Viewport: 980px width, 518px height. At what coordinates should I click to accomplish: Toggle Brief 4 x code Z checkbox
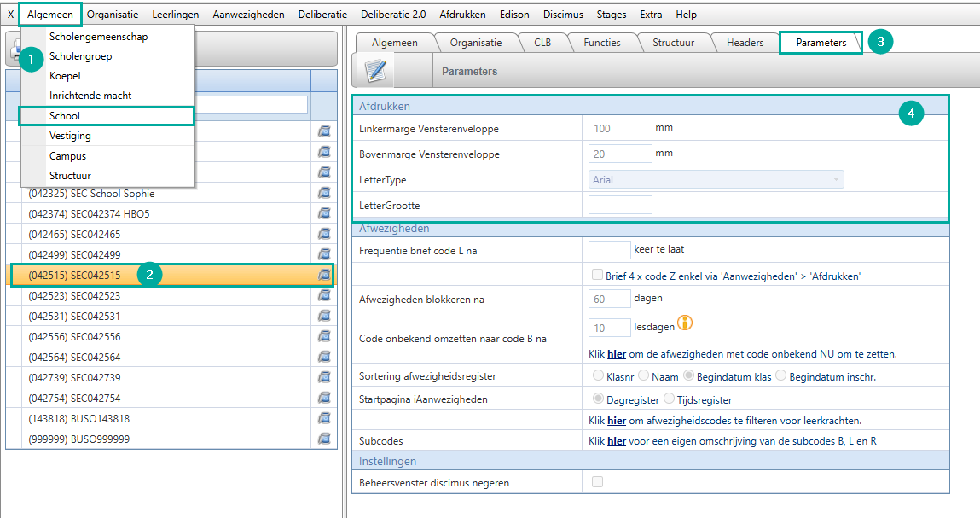598,275
